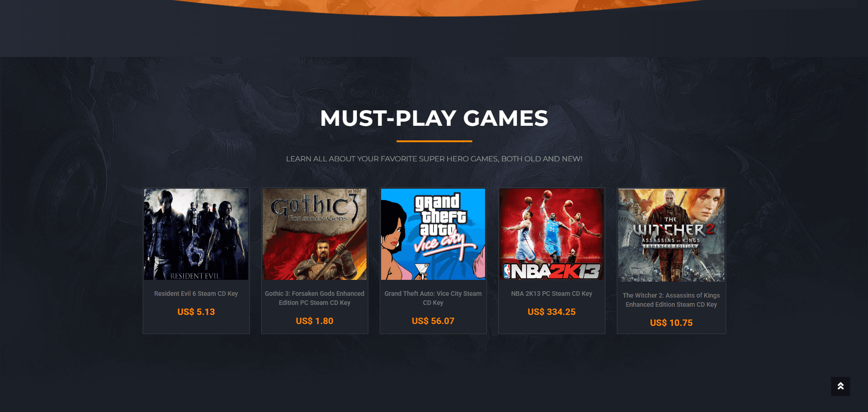The width and height of the screenshot is (868, 412).
Task: Open NBA 2K13 PC Steam CD Key title
Action: [552, 294]
